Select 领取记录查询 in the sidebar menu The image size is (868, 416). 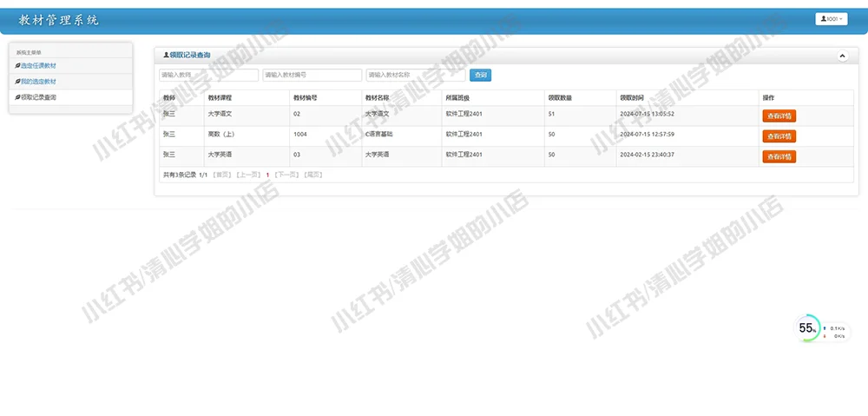click(38, 97)
